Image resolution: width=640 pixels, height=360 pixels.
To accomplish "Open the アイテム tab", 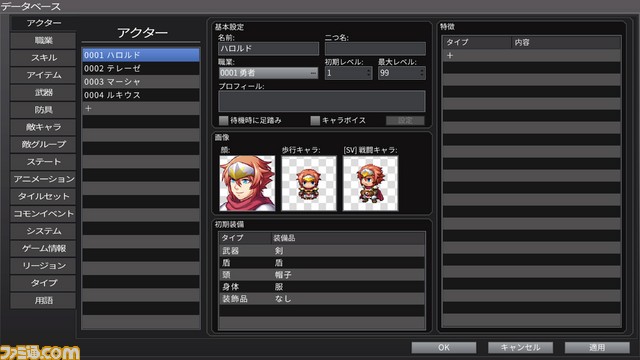I will 43,75.
